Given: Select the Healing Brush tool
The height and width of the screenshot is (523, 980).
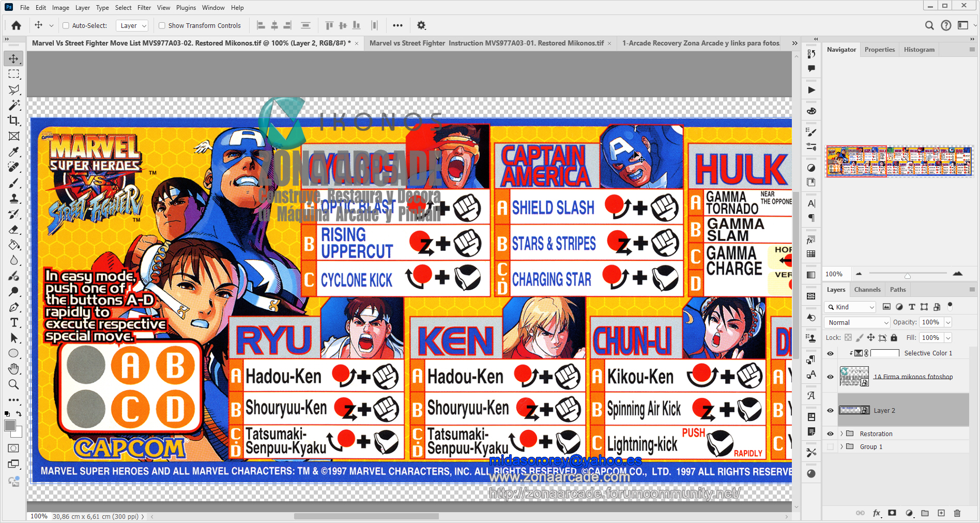Looking at the screenshot, I should click(14, 166).
